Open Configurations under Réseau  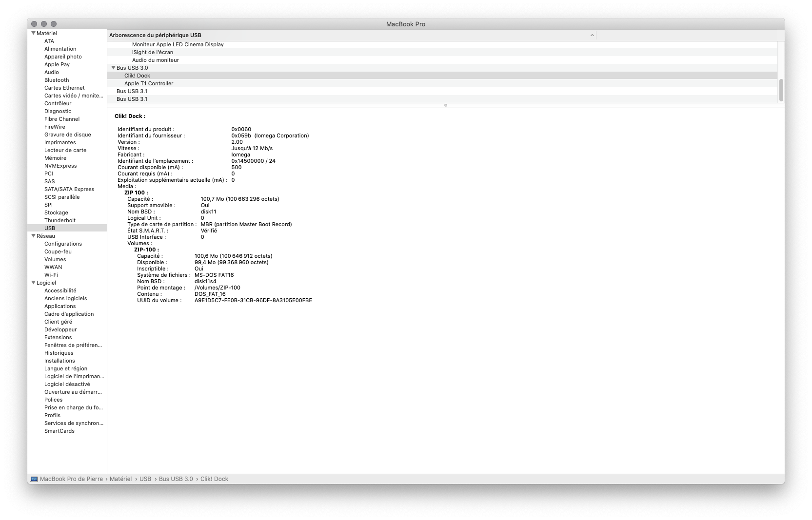(63, 244)
